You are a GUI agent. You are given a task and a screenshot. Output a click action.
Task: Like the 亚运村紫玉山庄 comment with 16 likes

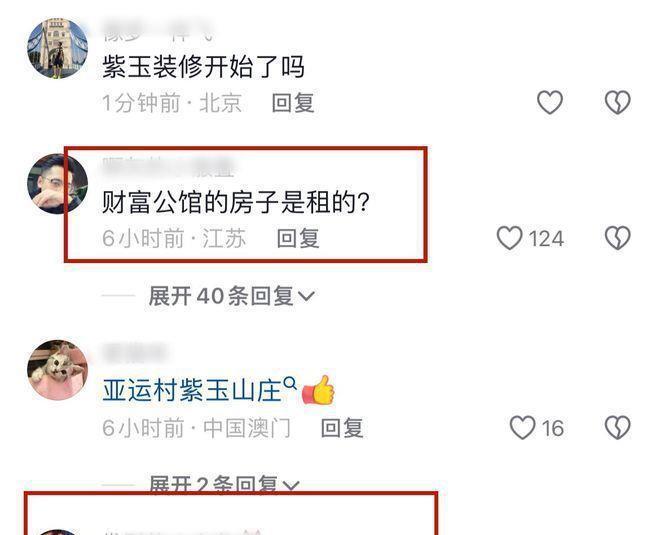pyautogui.click(x=522, y=428)
